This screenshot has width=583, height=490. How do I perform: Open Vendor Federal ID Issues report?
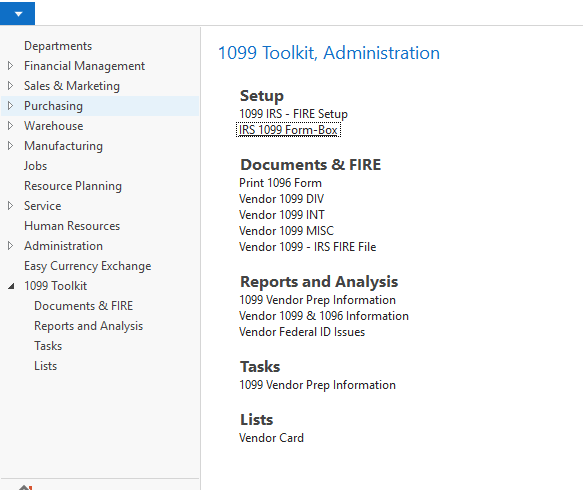tap(302, 332)
